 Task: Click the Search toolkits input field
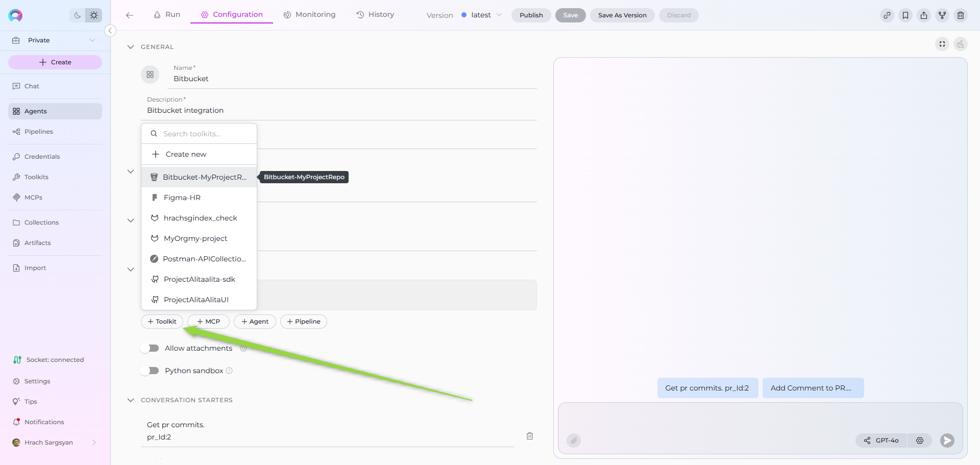pos(204,134)
